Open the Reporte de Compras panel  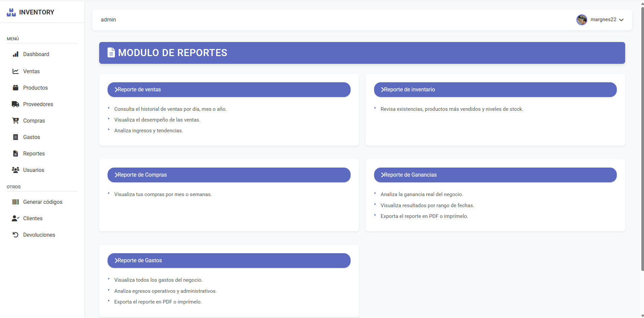[229, 175]
